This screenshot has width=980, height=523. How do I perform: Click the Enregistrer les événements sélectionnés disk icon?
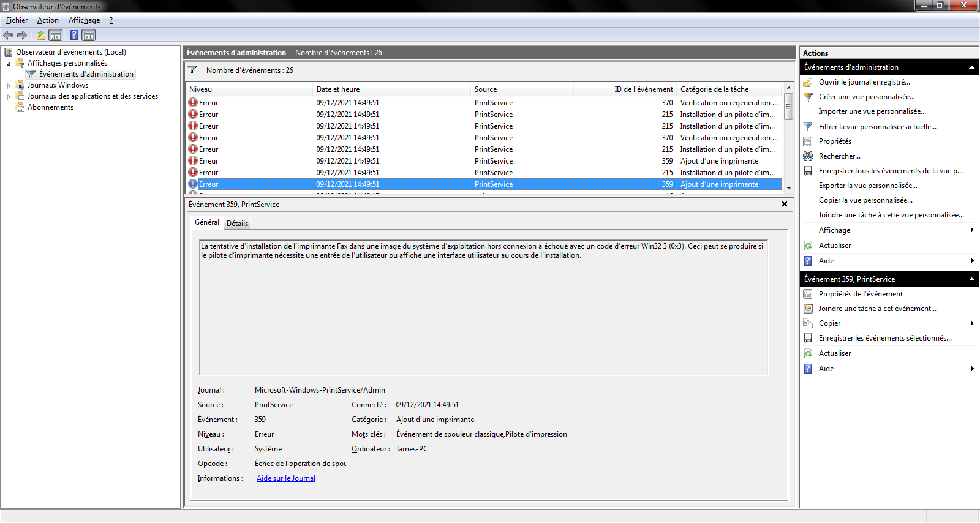808,338
